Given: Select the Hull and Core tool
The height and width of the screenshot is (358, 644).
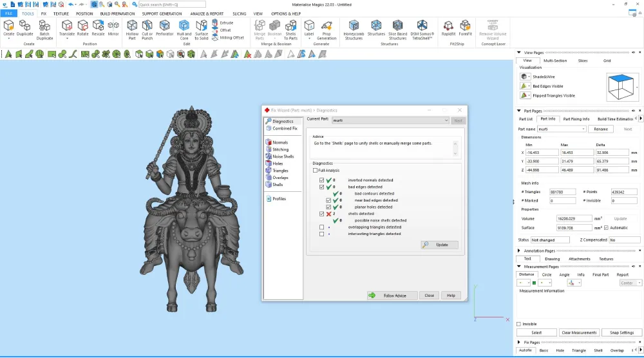Looking at the screenshot, I should coord(184,30).
